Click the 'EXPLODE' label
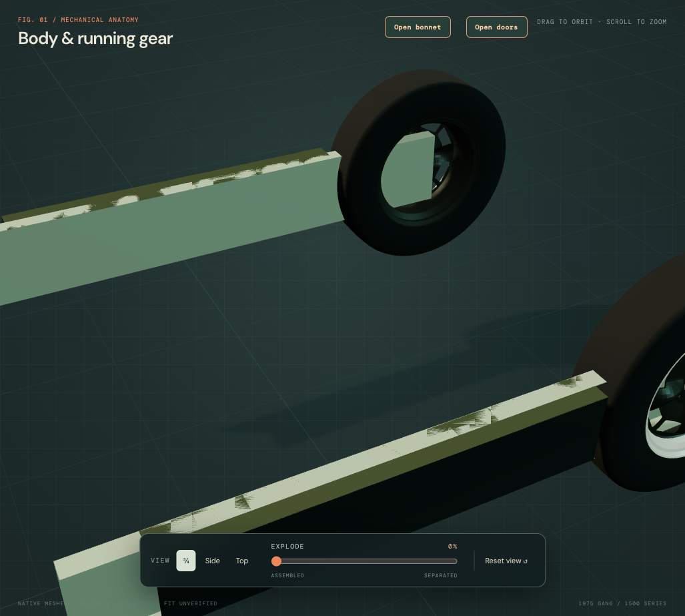 (287, 547)
